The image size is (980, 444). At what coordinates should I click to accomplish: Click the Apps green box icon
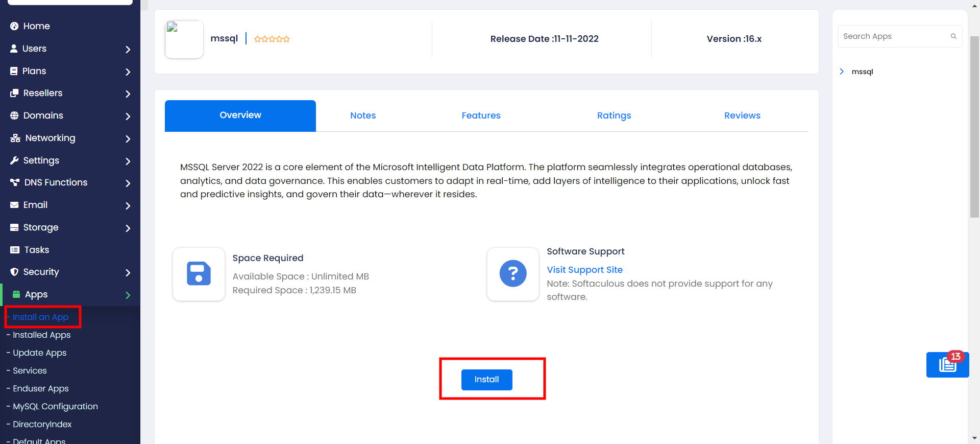coord(16,294)
